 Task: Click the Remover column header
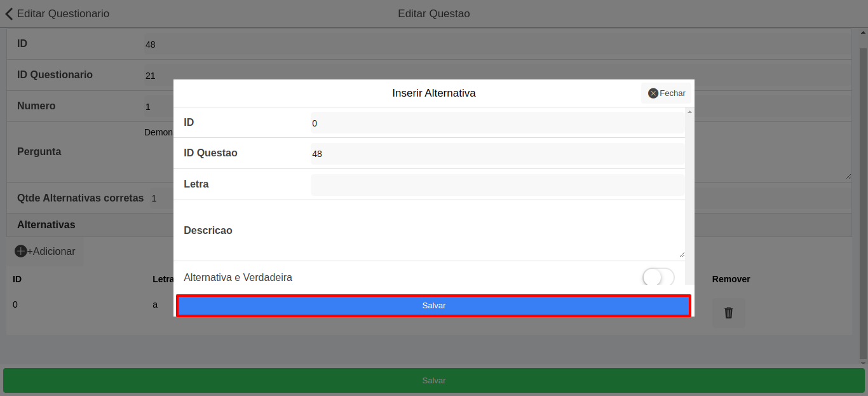click(x=731, y=279)
